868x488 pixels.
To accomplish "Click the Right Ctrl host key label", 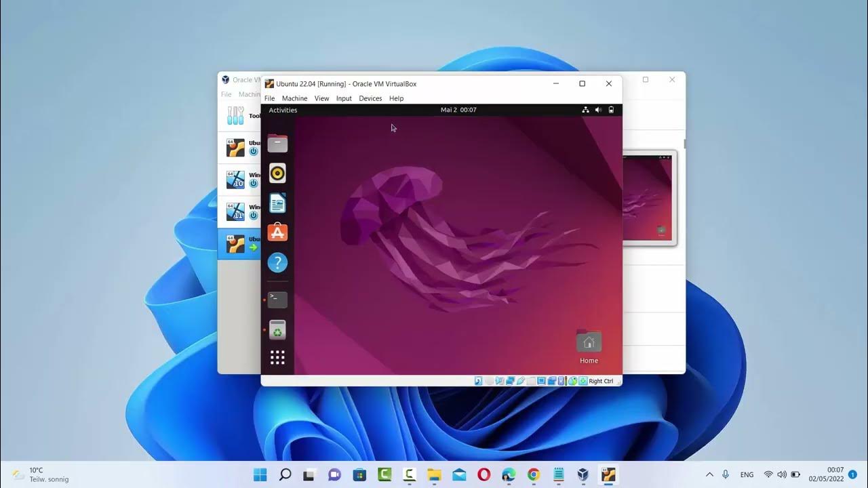I will pyautogui.click(x=601, y=381).
